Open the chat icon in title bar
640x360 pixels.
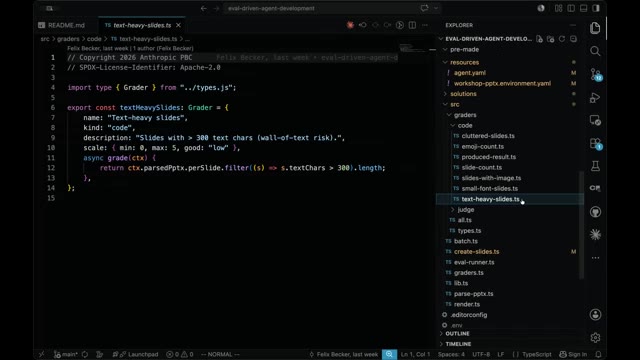[x=424, y=8]
